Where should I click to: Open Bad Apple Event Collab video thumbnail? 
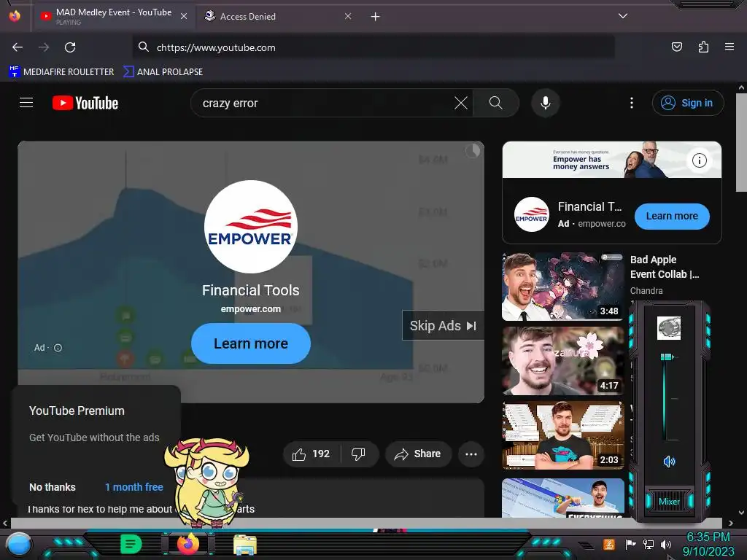pos(563,286)
